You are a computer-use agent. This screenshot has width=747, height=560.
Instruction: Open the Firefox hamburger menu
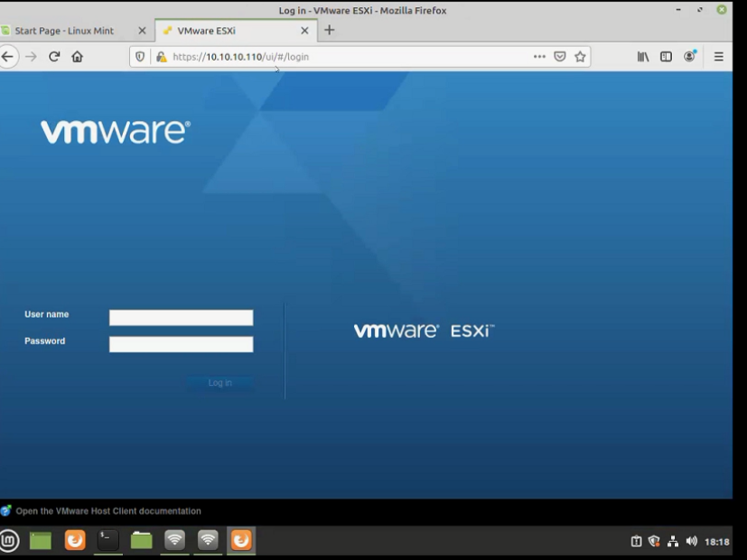(x=719, y=57)
